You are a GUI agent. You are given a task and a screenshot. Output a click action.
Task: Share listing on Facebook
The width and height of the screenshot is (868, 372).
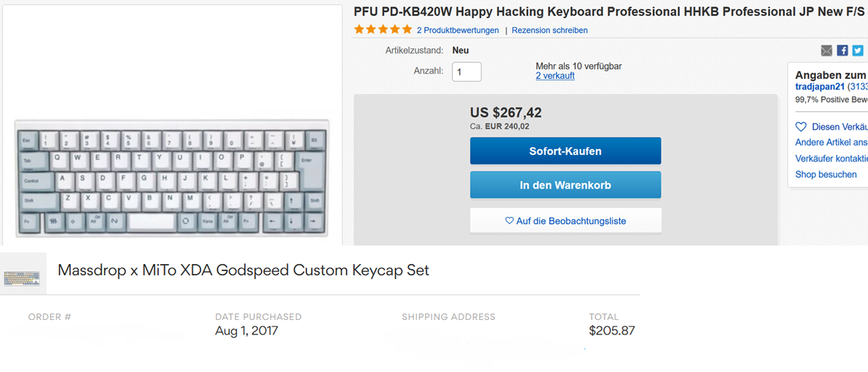(x=842, y=51)
